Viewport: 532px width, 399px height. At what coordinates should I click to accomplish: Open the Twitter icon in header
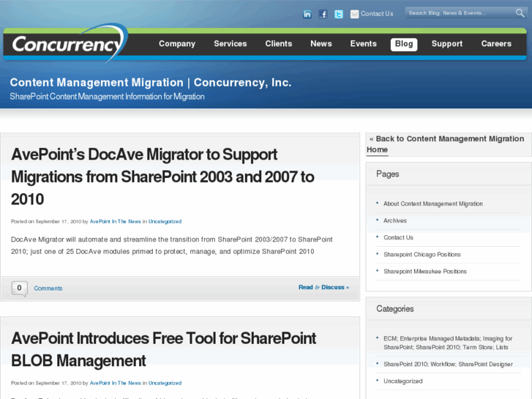[339, 14]
